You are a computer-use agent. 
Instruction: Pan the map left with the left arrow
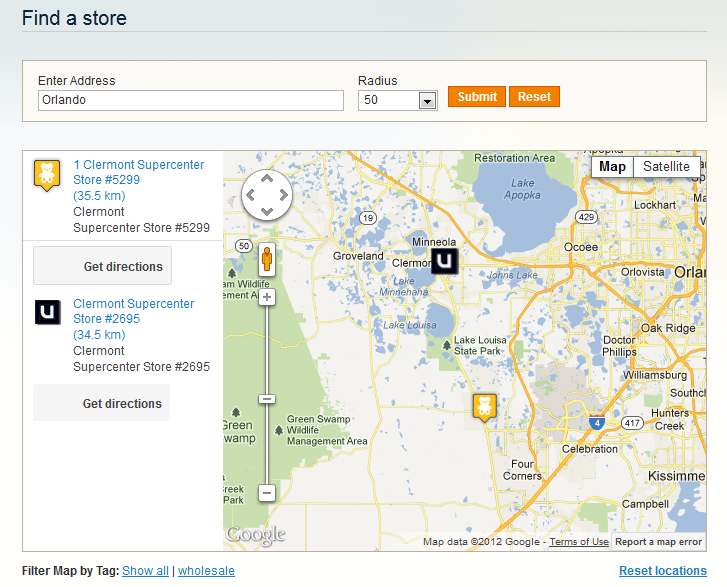pyautogui.click(x=250, y=195)
